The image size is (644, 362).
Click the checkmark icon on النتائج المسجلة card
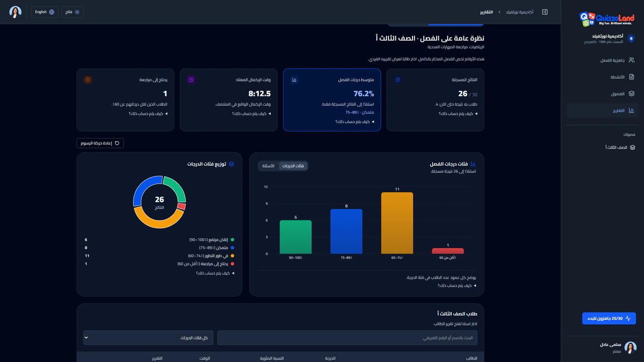coord(398,80)
